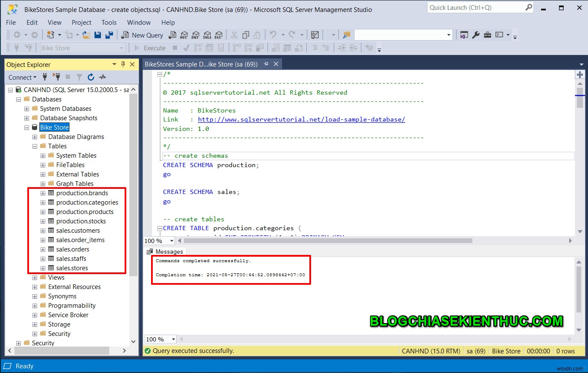
Task: Collapse the Tables folder
Action: [x=35, y=146]
